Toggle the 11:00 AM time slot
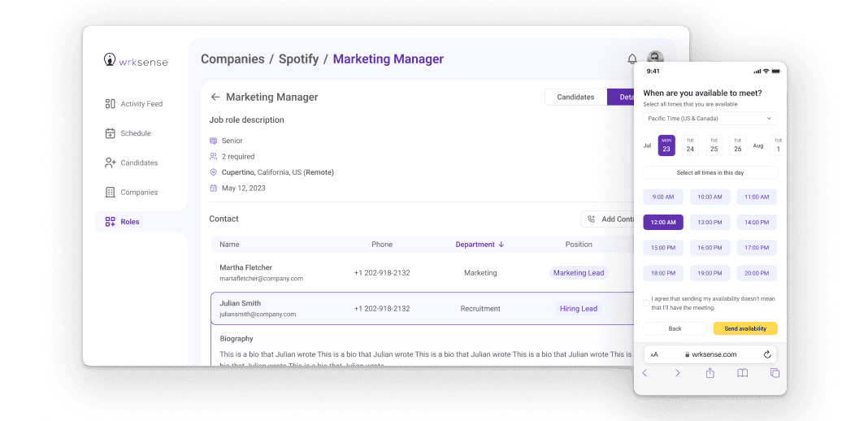868x421 pixels. (x=757, y=197)
